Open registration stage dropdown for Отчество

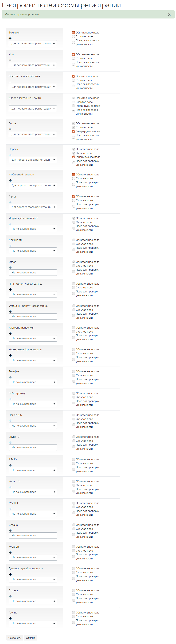[x=33, y=87]
